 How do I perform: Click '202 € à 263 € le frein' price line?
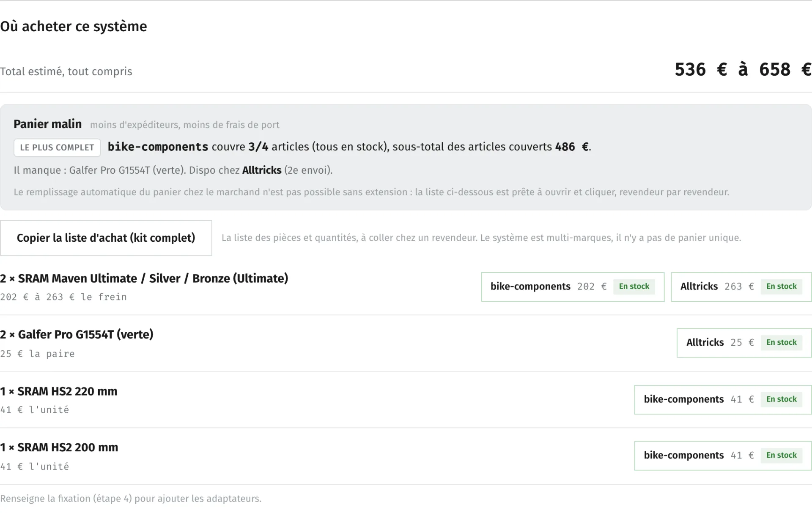(x=63, y=297)
